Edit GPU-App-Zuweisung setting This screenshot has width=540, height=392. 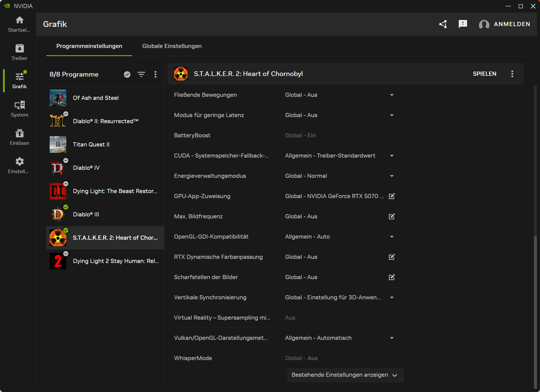(x=392, y=196)
